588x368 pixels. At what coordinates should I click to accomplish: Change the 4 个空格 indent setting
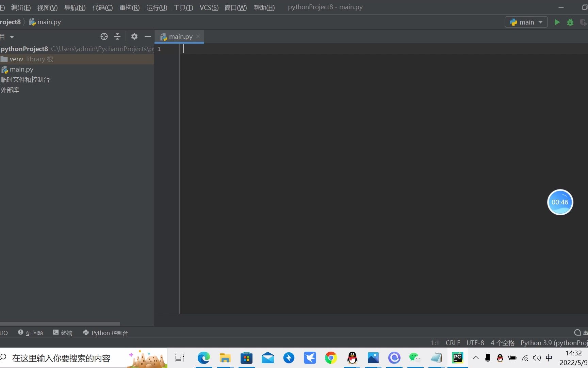[502, 343]
